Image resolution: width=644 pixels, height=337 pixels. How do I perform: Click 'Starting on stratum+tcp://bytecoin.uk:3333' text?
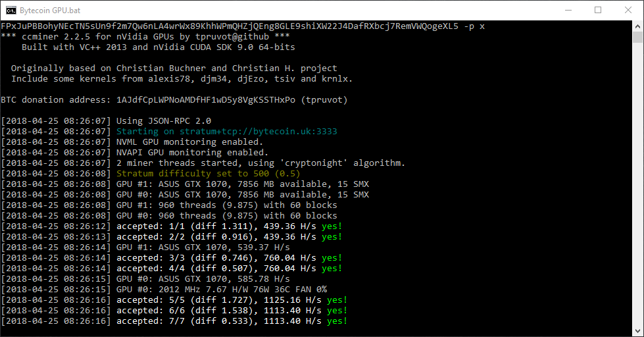click(227, 132)
